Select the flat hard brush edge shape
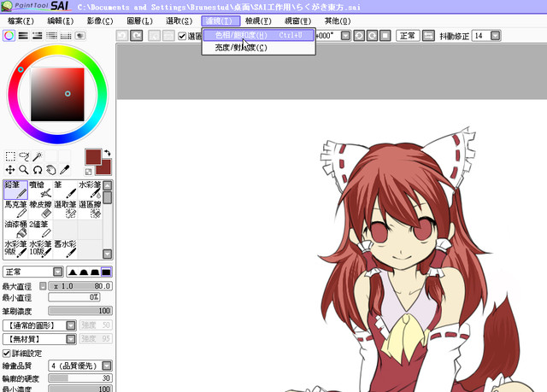This screenshot has width=547, height=392. coord(106,272)
